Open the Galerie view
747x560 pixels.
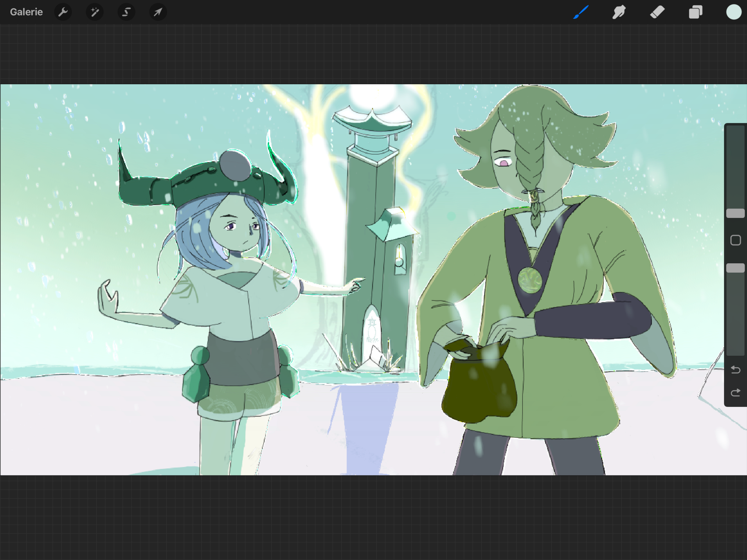click(26, 12)
